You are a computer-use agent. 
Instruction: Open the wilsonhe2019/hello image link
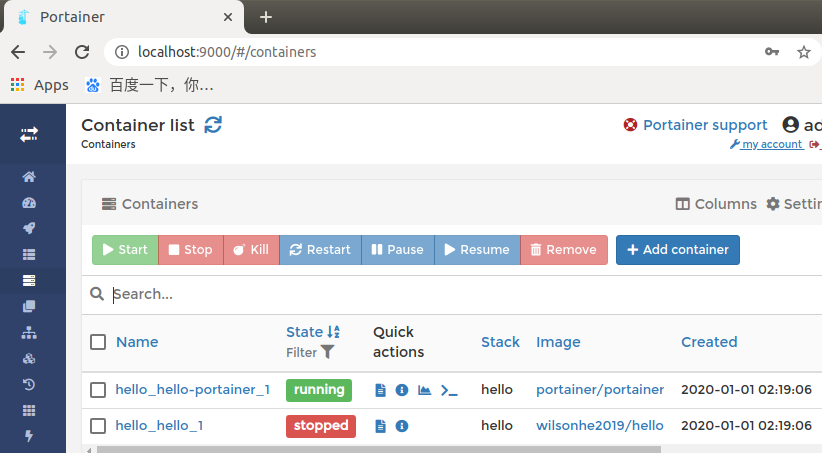pos(600,426)
